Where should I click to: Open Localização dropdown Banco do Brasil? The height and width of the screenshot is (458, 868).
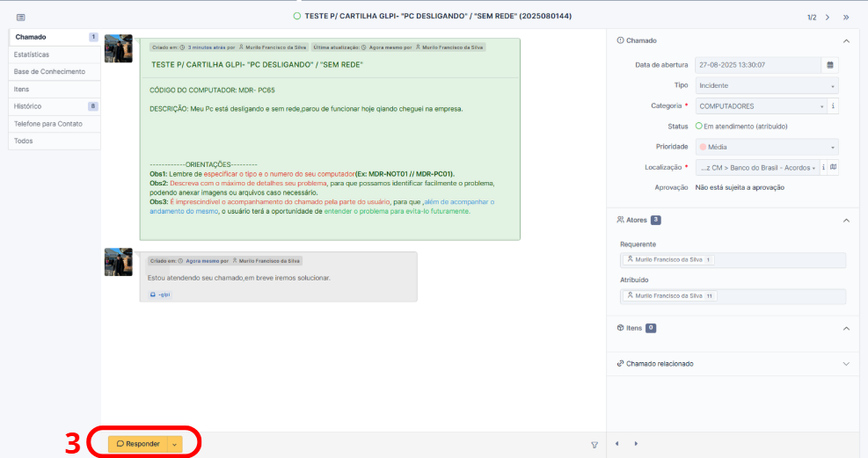[x=757, y=168]
